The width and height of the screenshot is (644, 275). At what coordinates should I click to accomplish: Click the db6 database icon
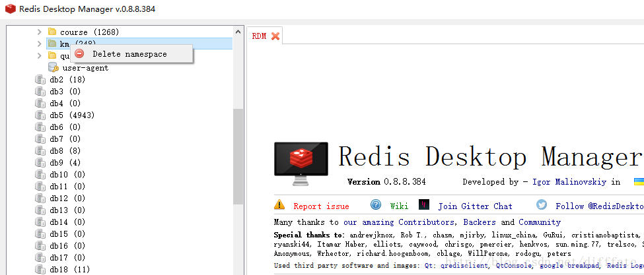pyautogui.click(x=40, y=127)
